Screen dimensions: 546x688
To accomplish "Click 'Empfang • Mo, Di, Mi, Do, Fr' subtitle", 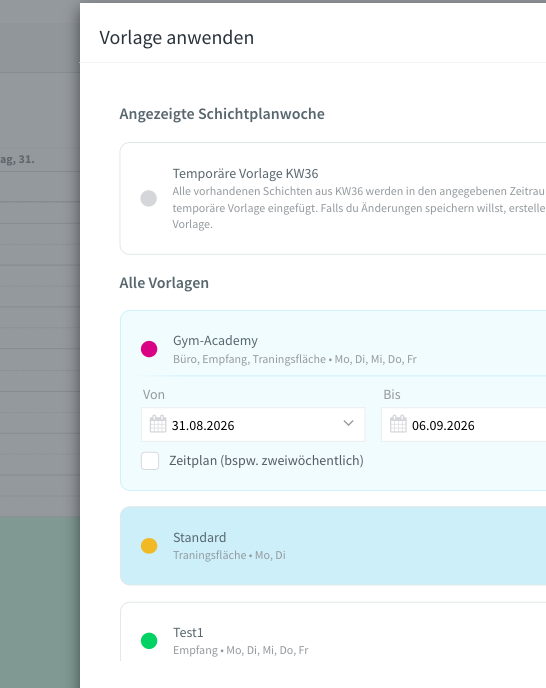I will coord(241,650).
